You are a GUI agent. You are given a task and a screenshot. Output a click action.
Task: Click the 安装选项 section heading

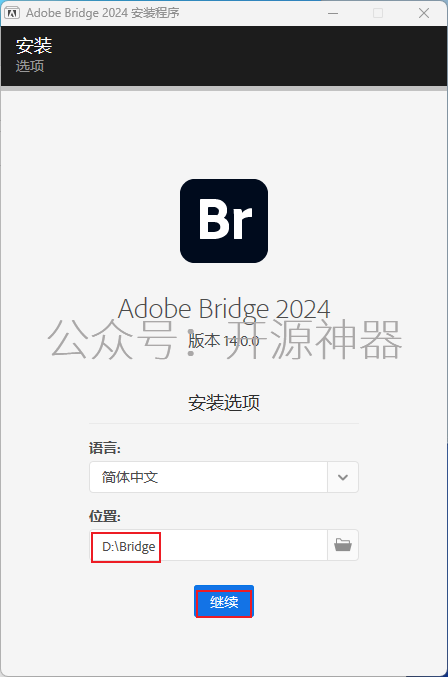pos(224,402)
